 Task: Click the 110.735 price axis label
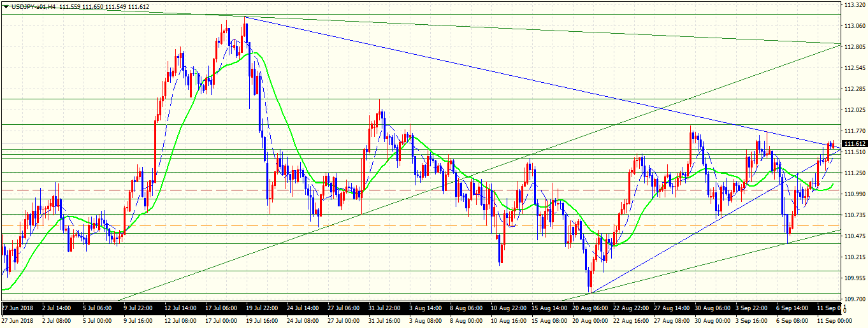click(x=853, y=215)
